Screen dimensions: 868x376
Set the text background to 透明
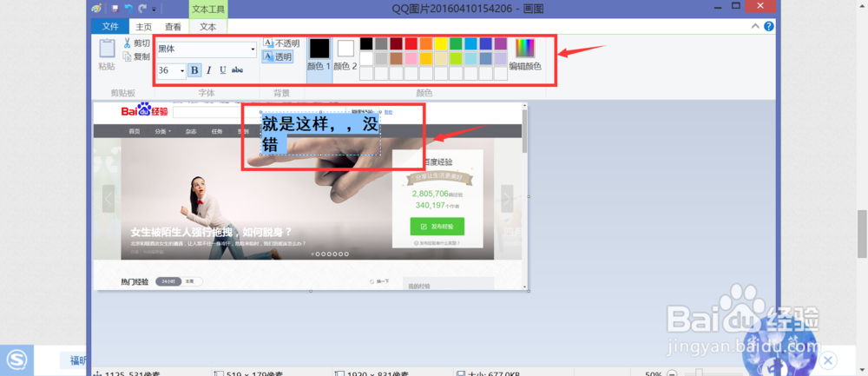point(278,56)
